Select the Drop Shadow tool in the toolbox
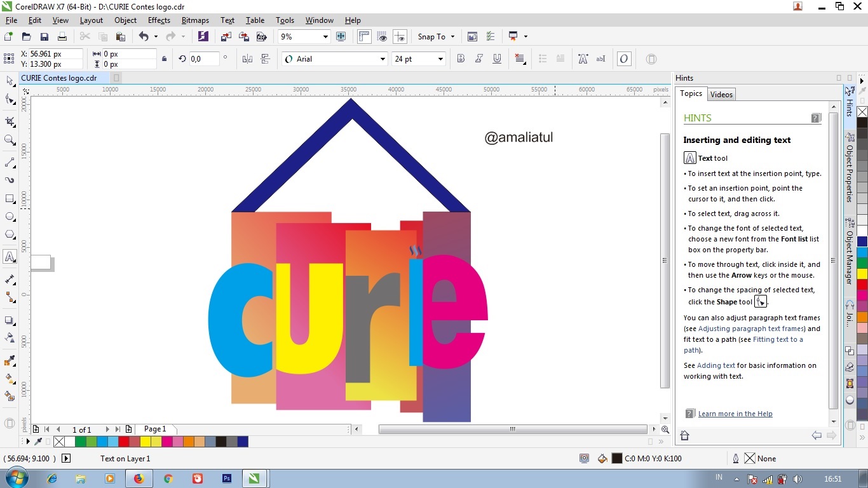This screenshot has height=488, width=868. click(10, 320)
